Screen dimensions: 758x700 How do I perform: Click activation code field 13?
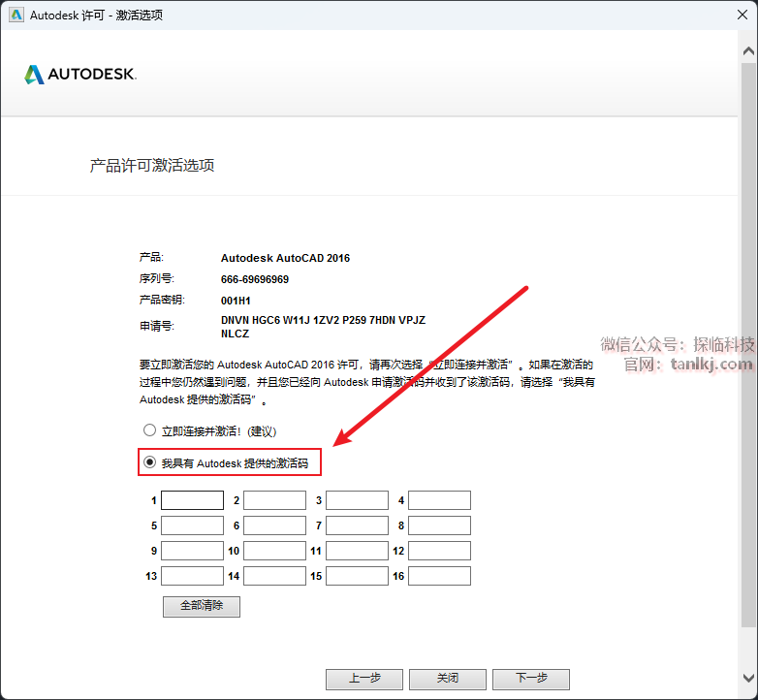[192, 576]
